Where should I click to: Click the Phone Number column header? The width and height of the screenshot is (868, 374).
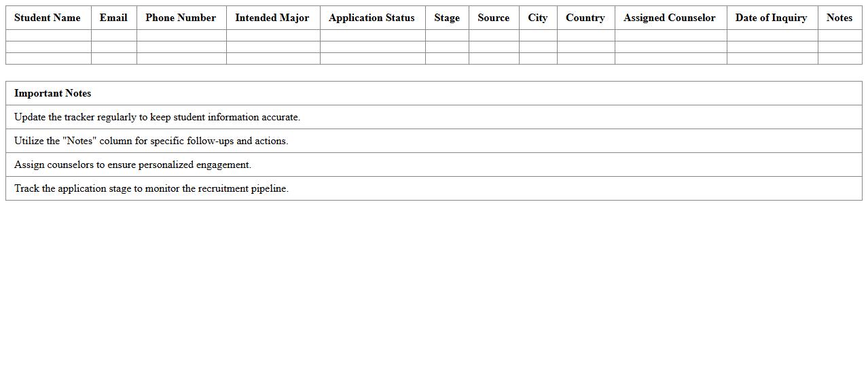tap(181, 18)
